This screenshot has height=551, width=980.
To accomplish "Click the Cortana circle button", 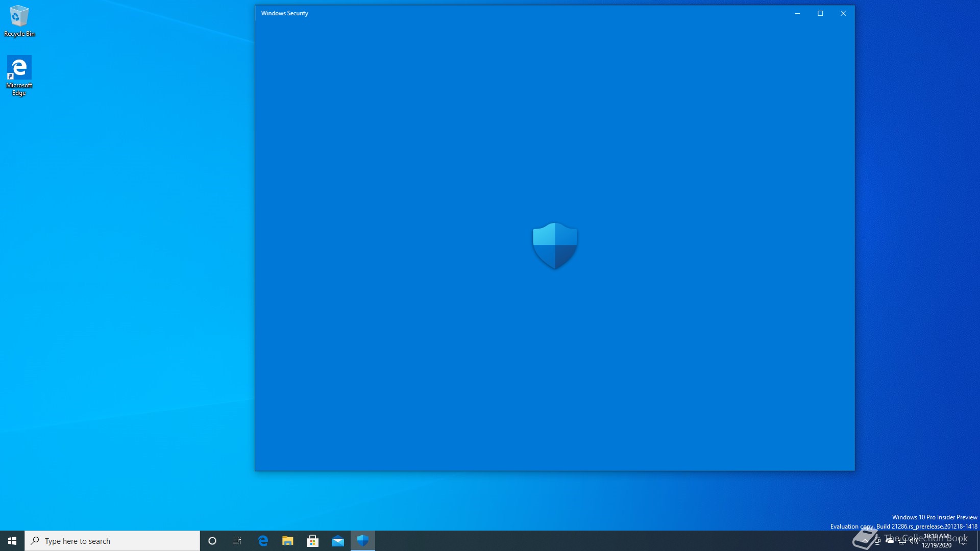I will (212, 541).
